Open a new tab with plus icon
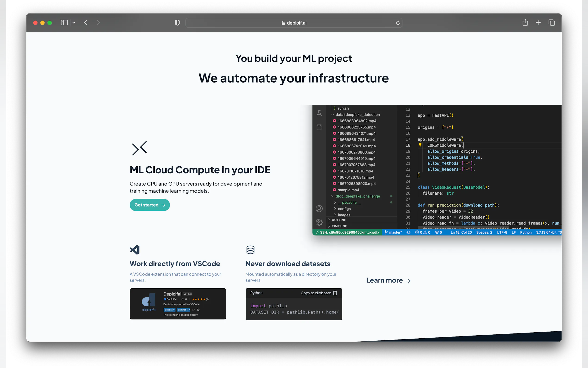The height and width of the screenshot is (368, 588). point(538,23)
